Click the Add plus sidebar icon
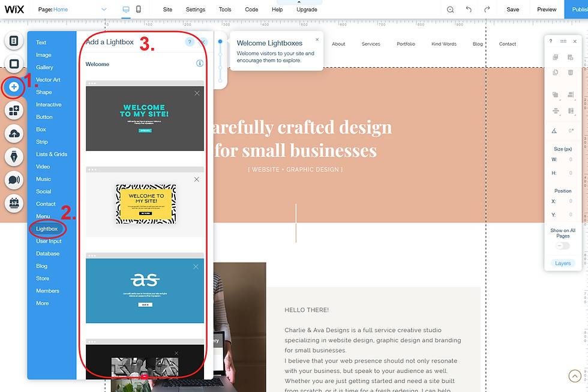 (x=14, y=87)
